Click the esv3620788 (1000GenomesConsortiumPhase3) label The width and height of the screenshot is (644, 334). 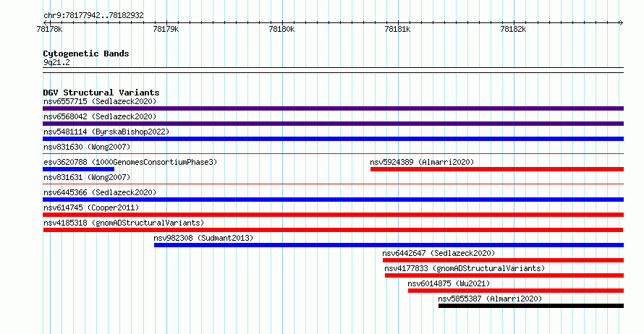tap(130, 162)
